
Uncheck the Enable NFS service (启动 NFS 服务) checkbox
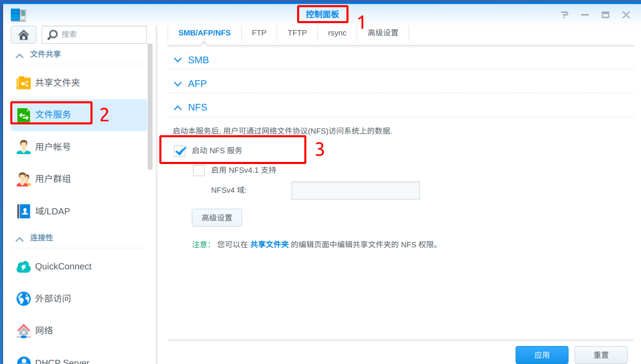point(180,151)
